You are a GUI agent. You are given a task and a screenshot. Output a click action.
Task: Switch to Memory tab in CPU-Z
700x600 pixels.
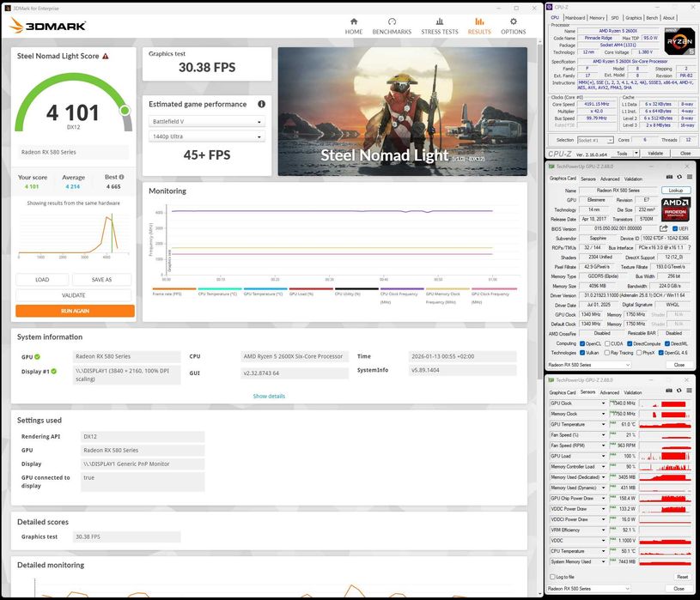pyautogui.click(x=597, y=18)
